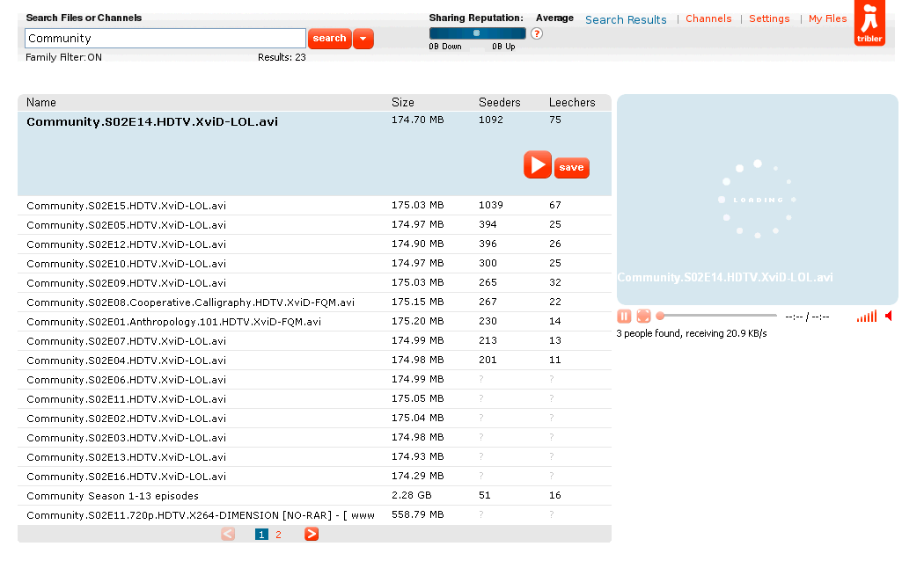Go to the previous results page arrow
This screenshot has height=561, width=924.
pyautogui.click(x=228, y=534)
